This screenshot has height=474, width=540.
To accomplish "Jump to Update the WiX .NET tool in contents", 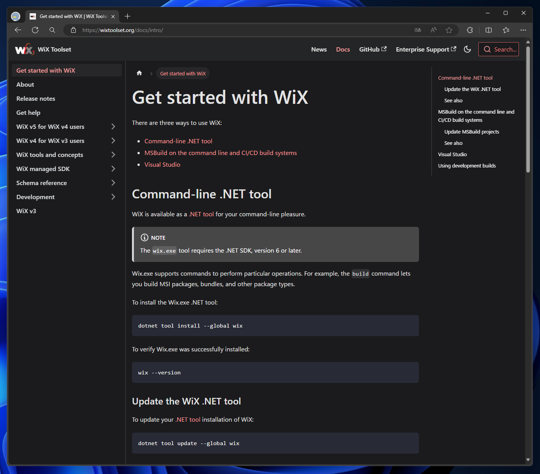I will (x=472, y=89).
